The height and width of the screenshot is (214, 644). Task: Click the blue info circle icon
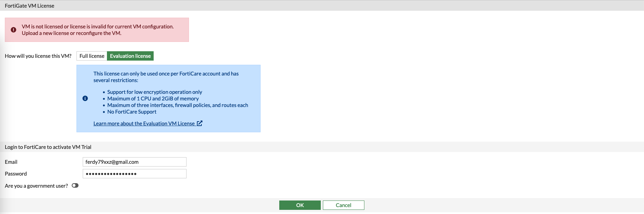(85, 98)
